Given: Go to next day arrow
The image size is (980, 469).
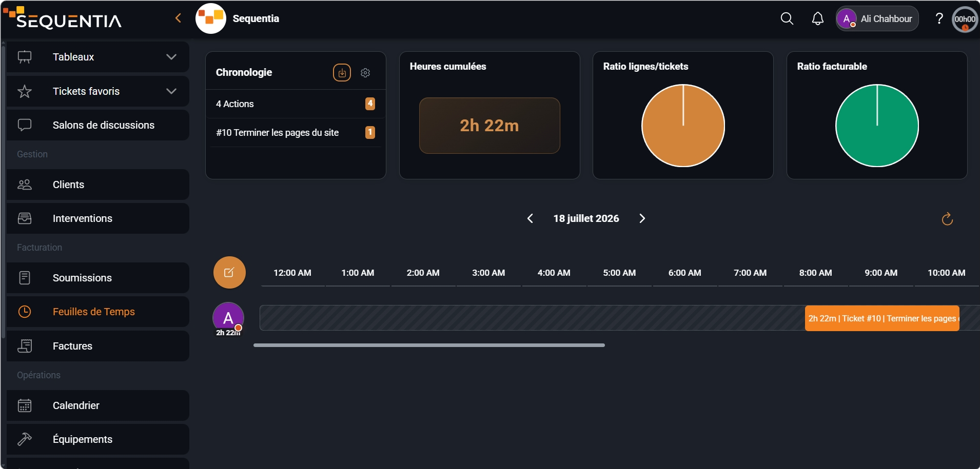Looking at the screenshot, I should (x=642, y=218).
